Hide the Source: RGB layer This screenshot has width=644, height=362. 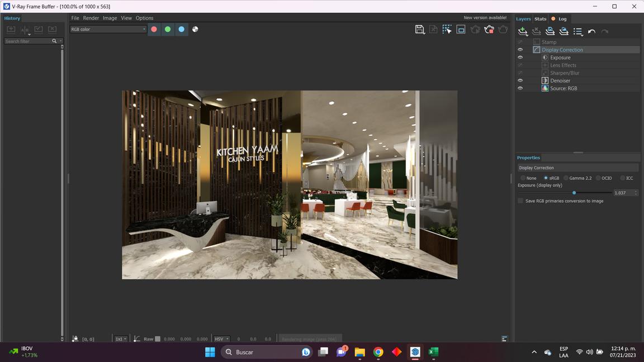520,88
